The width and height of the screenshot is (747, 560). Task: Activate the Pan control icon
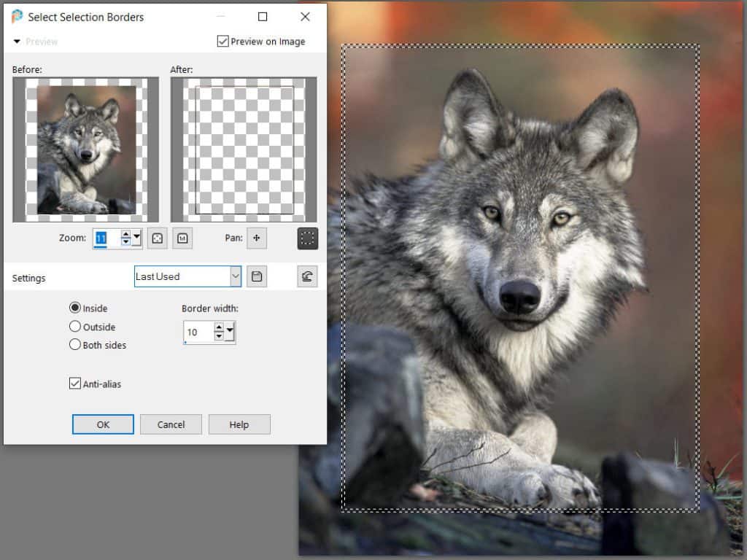[257, 238]
